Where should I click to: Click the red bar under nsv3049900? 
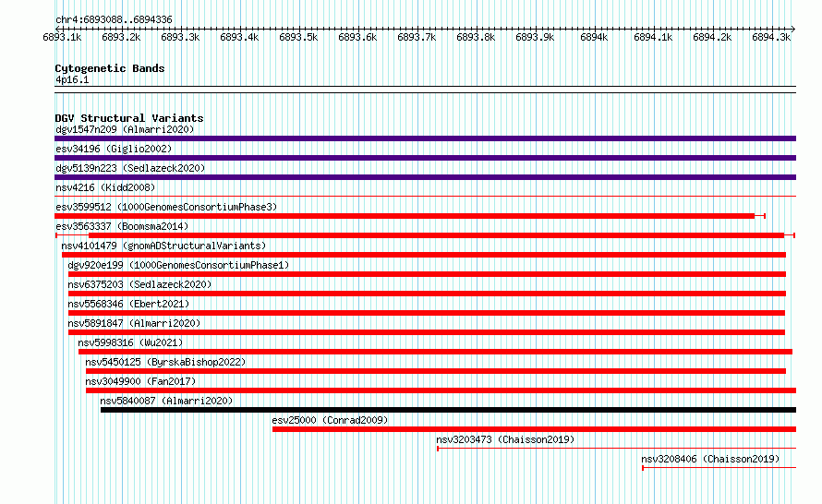441,390
